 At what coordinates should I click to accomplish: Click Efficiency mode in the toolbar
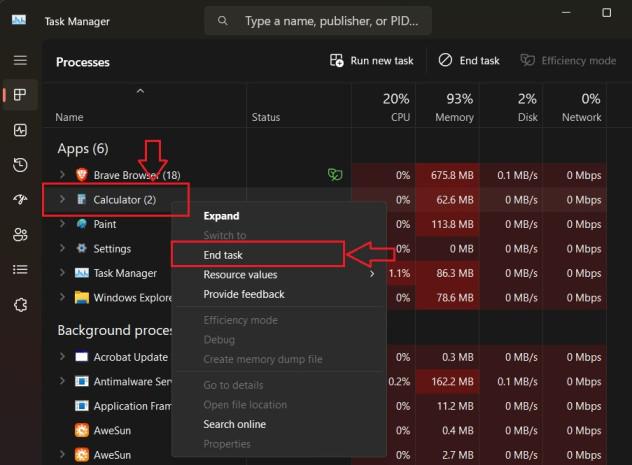tap(568, 60)
